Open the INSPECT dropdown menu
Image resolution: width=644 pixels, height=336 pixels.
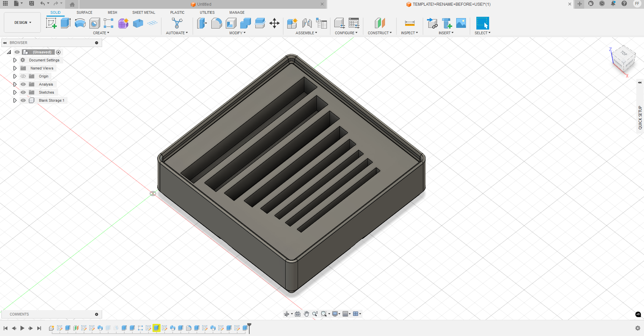click(x=410, y=33)
